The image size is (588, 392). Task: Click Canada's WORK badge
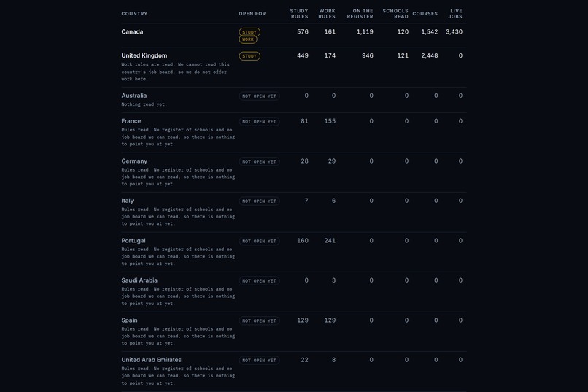[248, 39]
